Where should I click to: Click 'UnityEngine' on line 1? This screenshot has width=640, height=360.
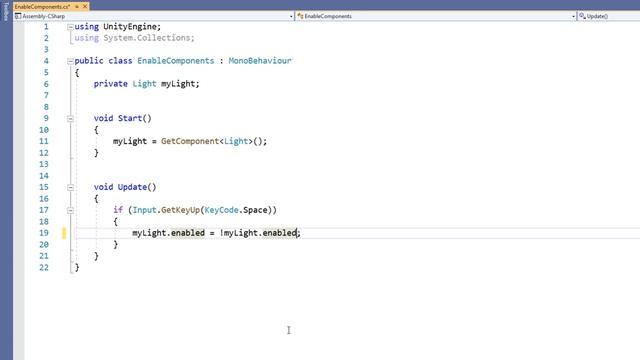pyautogui.click(x=129, y=27)
